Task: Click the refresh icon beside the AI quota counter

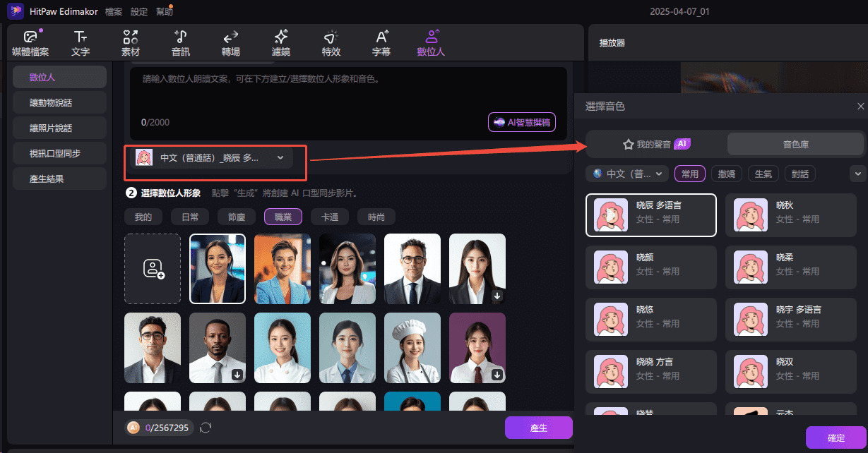Action: click(x=206, y=427)
